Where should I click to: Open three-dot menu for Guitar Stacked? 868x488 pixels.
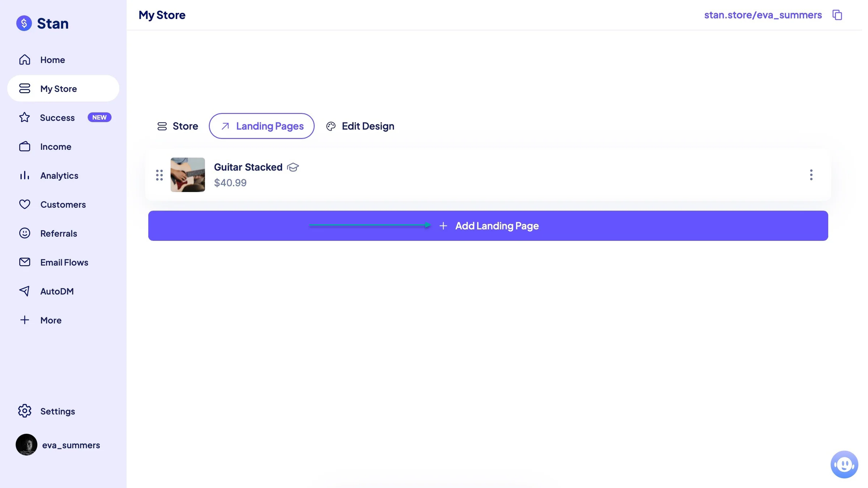click(x=811, y=175)
